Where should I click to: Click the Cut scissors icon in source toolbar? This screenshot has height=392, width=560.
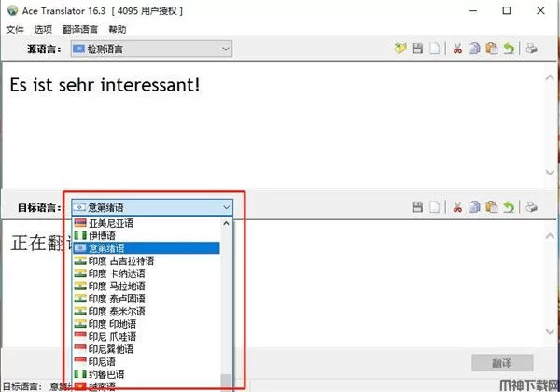point(457,49)
